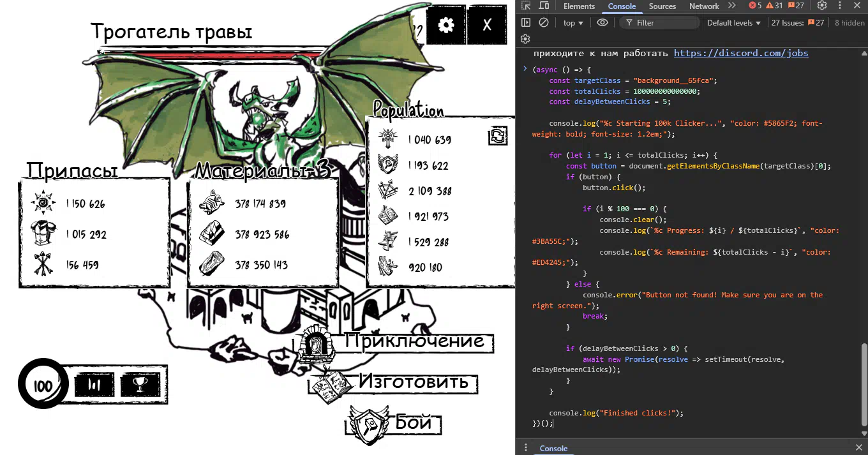The image size is (868, 455).
Task: Open the leaderboard bars button
Action: click(x=95, y=384)
